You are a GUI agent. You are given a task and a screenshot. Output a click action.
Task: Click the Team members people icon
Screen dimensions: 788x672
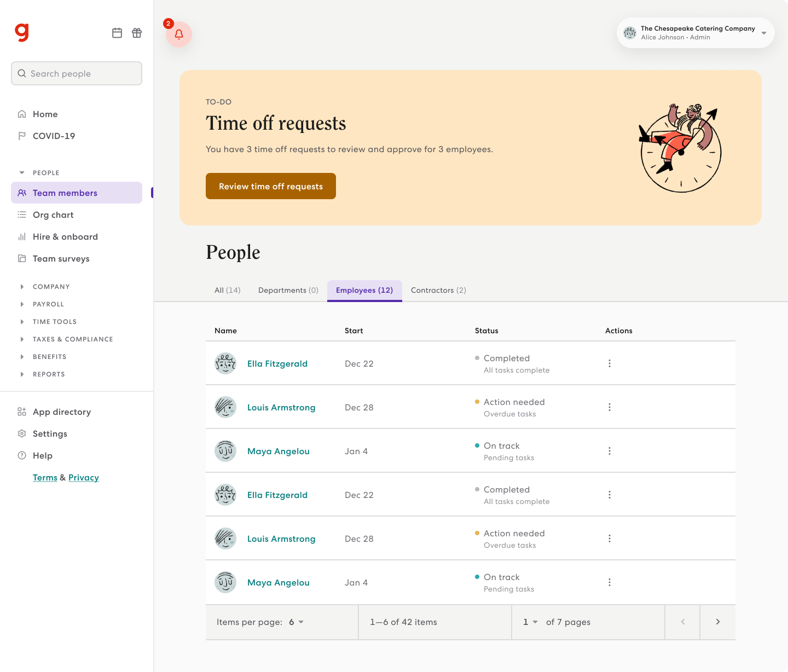point(22,193)
